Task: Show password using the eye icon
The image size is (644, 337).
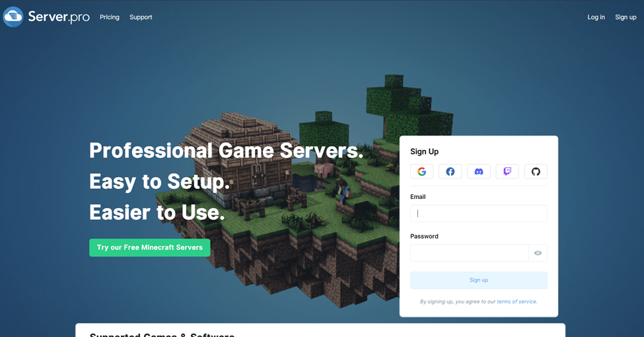Action: [538, 253]
